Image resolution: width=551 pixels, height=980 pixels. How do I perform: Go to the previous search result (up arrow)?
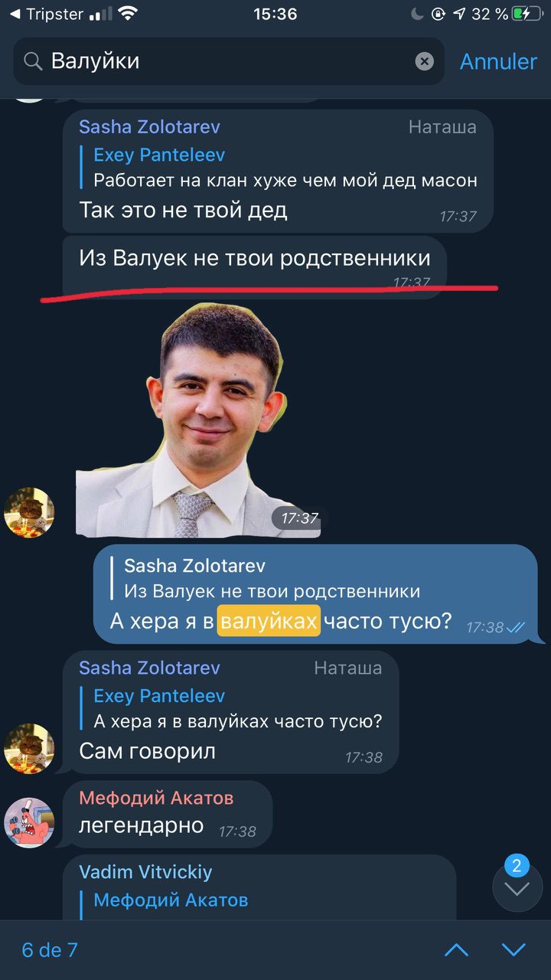(456, 950)
